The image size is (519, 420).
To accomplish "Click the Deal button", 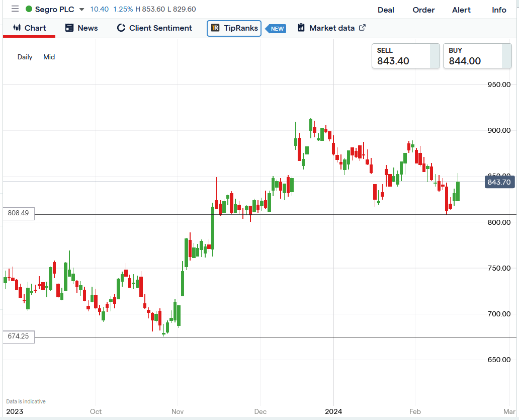I will tap(386, 10).
